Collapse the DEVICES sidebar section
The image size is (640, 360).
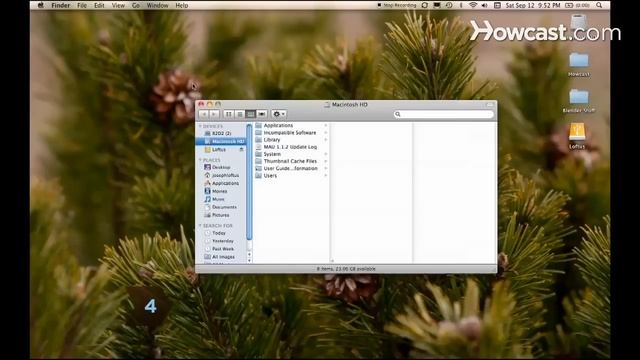tap(200, 126)
